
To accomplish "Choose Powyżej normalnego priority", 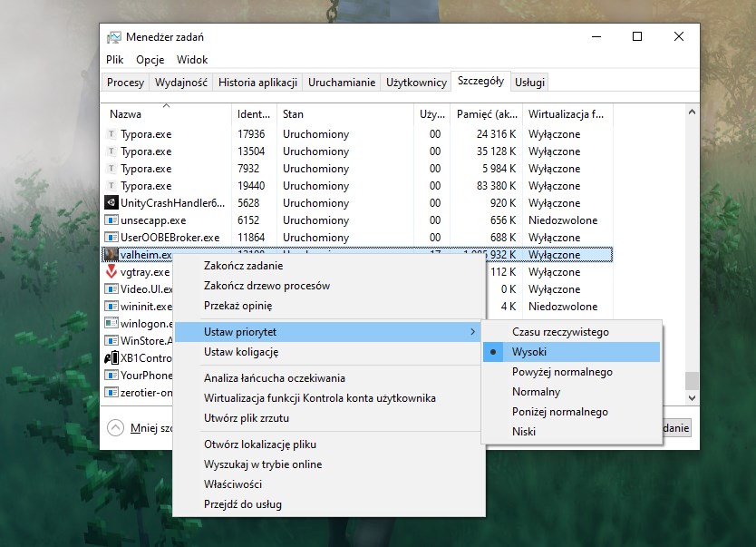I will [x=572, y=372].
